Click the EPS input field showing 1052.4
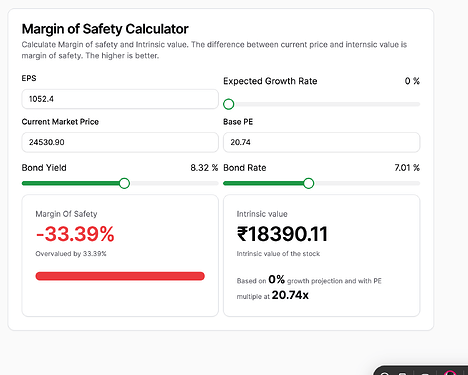Image resolution: width=468 pixels, height=375 pixels. (x=120, y=99)
